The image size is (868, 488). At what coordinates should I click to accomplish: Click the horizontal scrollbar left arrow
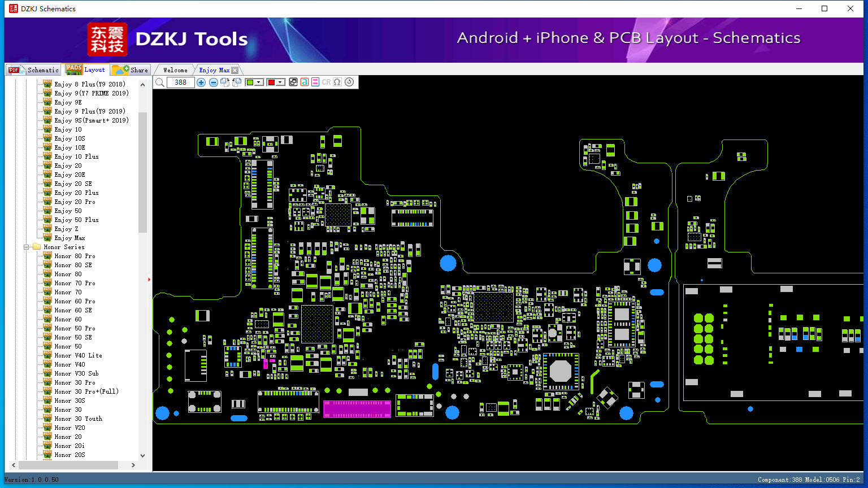click(14, 465)
